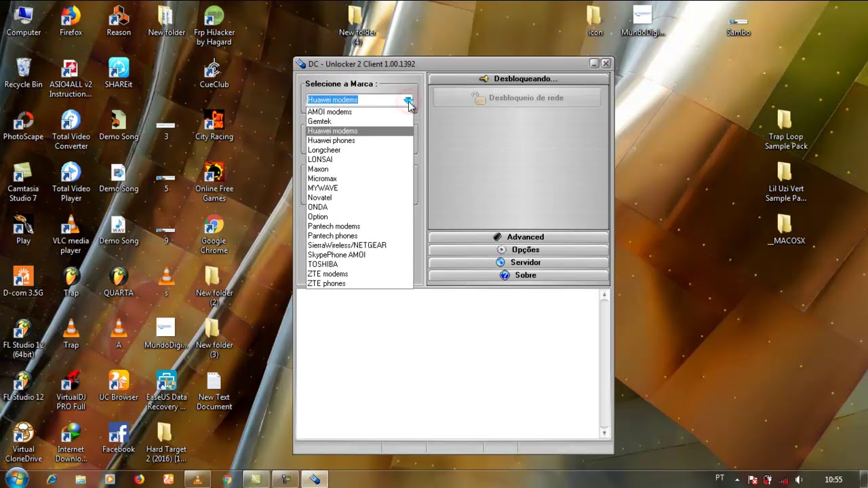Click the Desbloqueando... section header

(x=519, y=79)
